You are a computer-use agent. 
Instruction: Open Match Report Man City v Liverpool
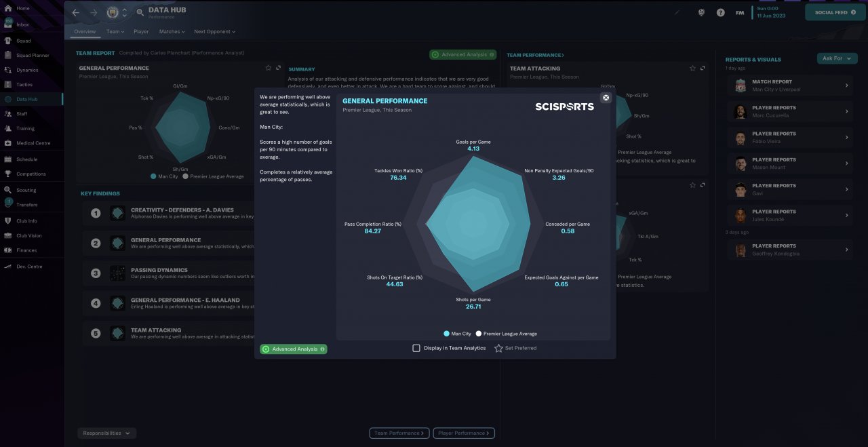click(790, 85)
